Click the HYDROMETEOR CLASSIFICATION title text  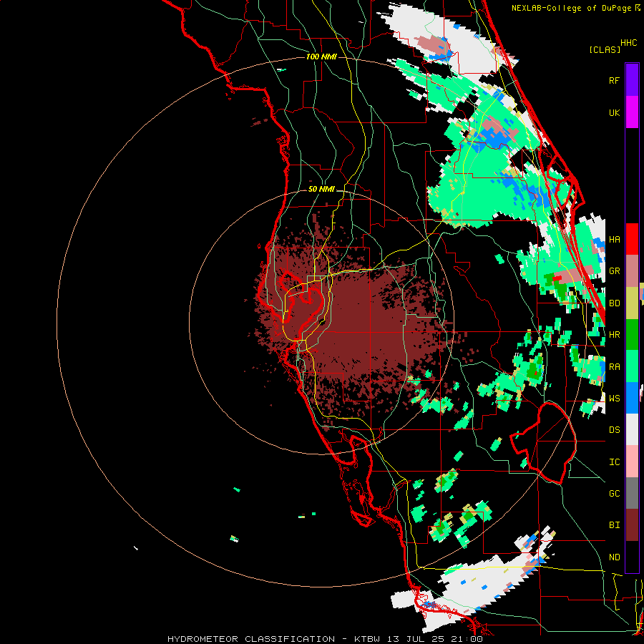pos(251,639)
